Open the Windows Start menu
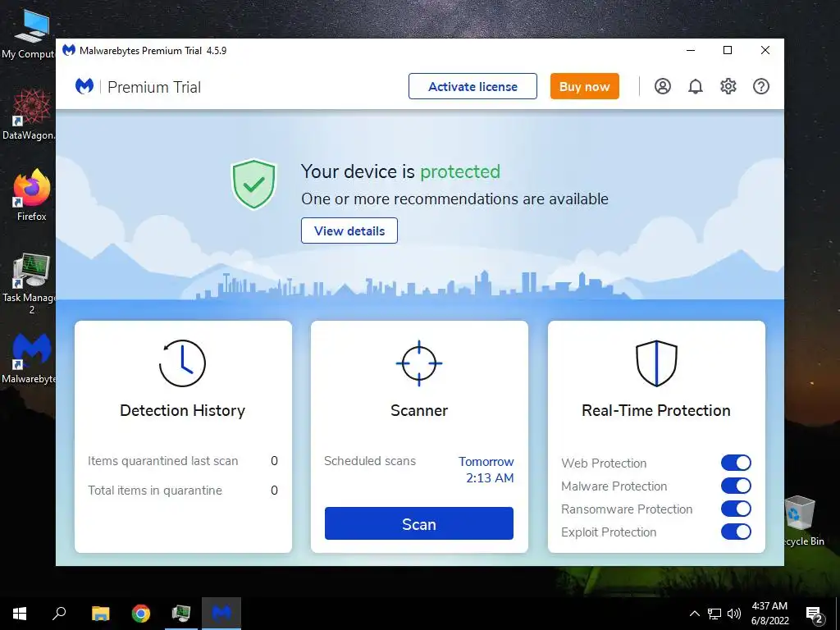Viewport: 840px width, 630px height. pyautogui.click(x=20, y=614)
